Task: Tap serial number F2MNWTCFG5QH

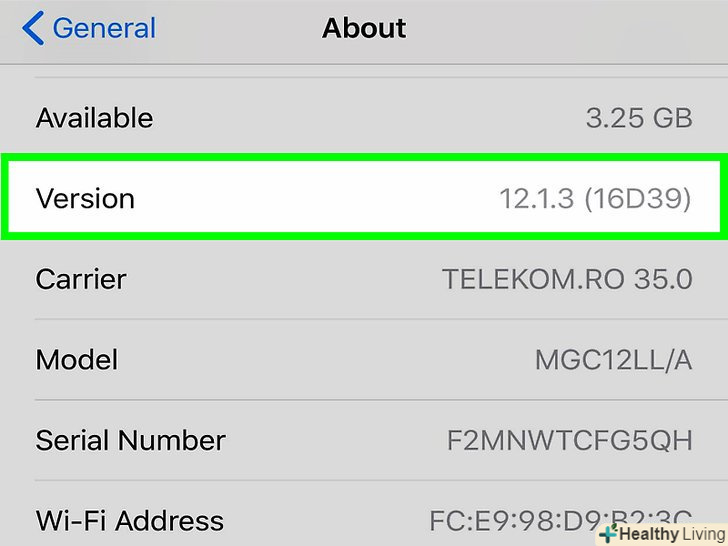Action: pyautogui.click(x=569, y=440)
